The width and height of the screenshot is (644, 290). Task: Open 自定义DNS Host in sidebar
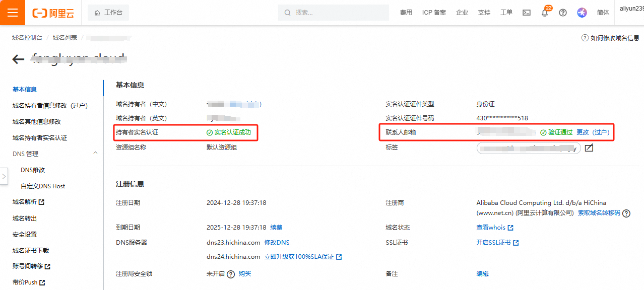(x=43, y=186)
